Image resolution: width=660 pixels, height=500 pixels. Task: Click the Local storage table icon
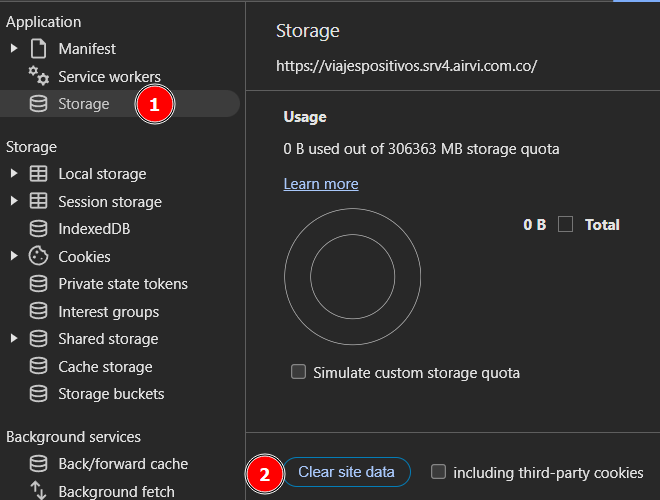pyautogui.click(x=39, y=174)
